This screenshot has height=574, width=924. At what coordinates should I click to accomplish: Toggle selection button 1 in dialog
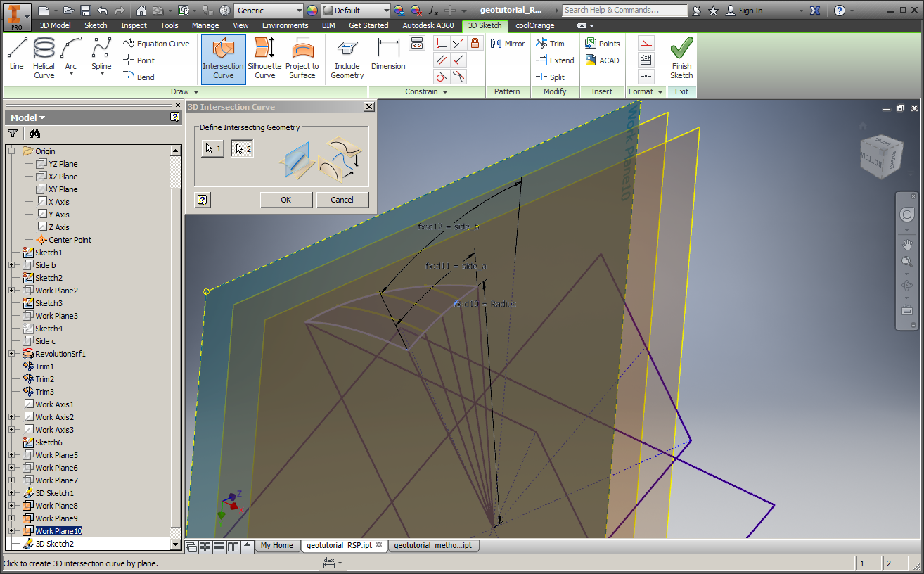click(212, 148)
